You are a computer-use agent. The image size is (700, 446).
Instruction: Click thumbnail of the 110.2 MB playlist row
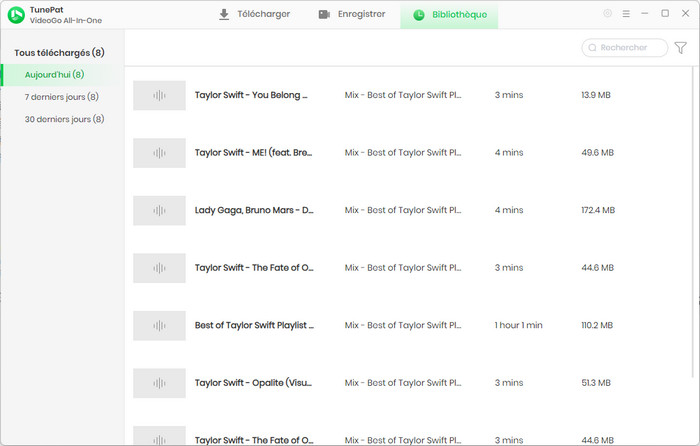click(x=159, y=325)
